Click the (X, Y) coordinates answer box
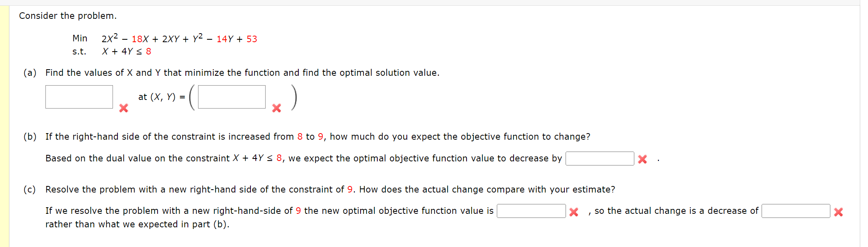868x247 pixels. 232,97
